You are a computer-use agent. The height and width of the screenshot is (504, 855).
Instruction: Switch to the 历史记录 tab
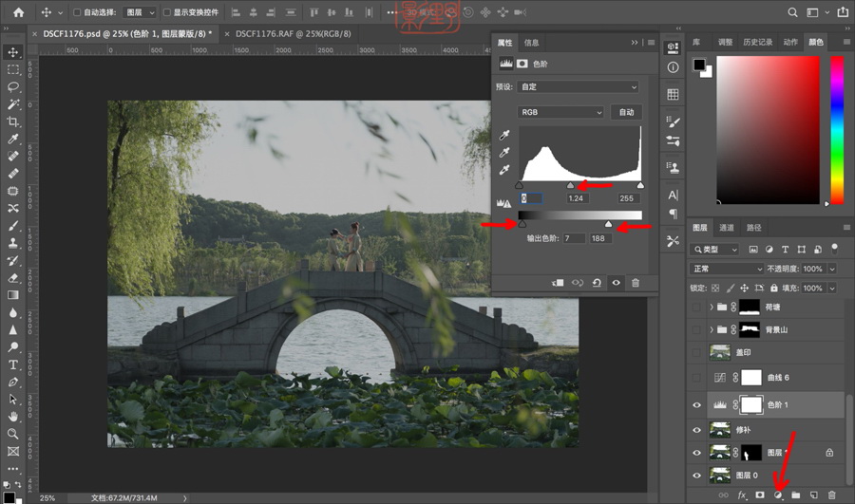[x=757, y=42]
